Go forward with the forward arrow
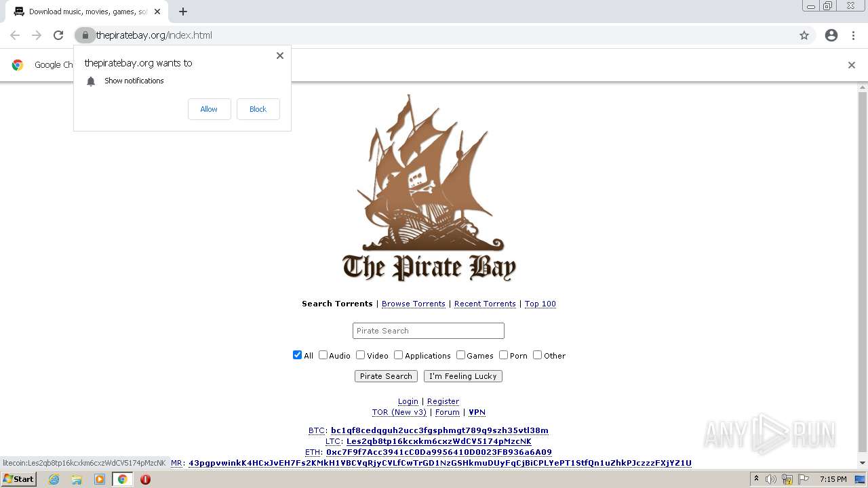The width and height of the screenshot is (868, 488). (37, 35)
